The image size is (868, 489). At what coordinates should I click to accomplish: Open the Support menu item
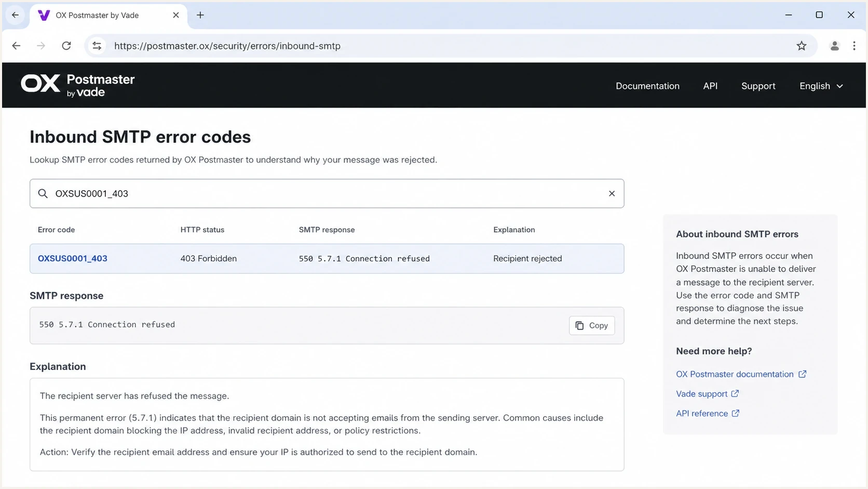(x=758, y=86)
